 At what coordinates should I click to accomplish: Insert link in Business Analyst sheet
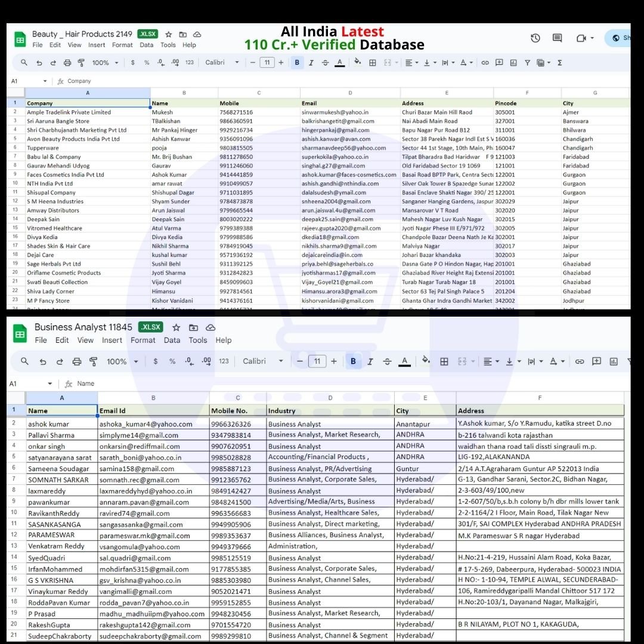[580, 362]
